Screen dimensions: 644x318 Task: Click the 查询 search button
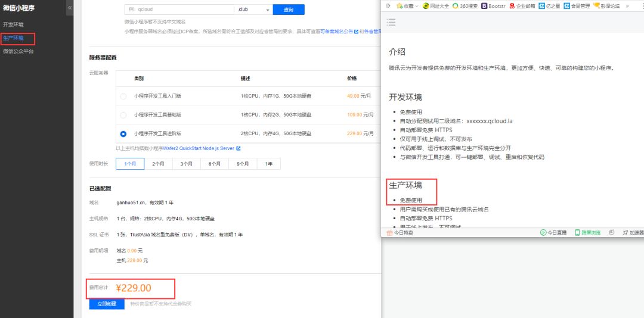(289, 10)
